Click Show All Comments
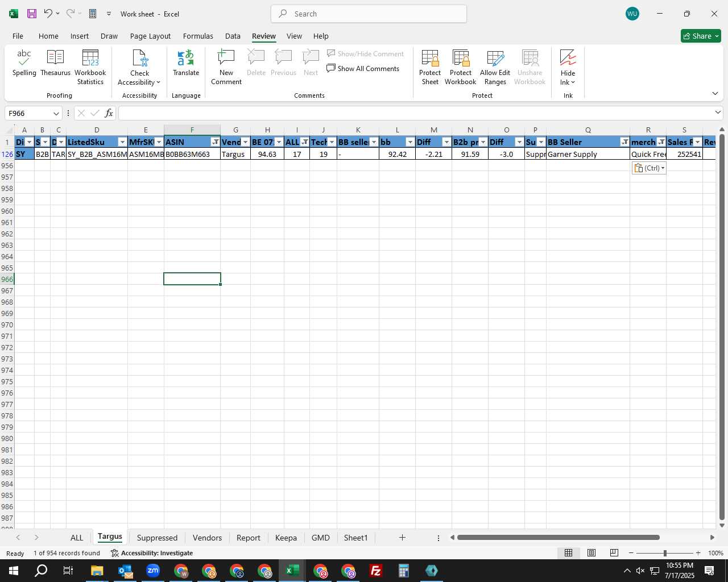 coord(363,69)
